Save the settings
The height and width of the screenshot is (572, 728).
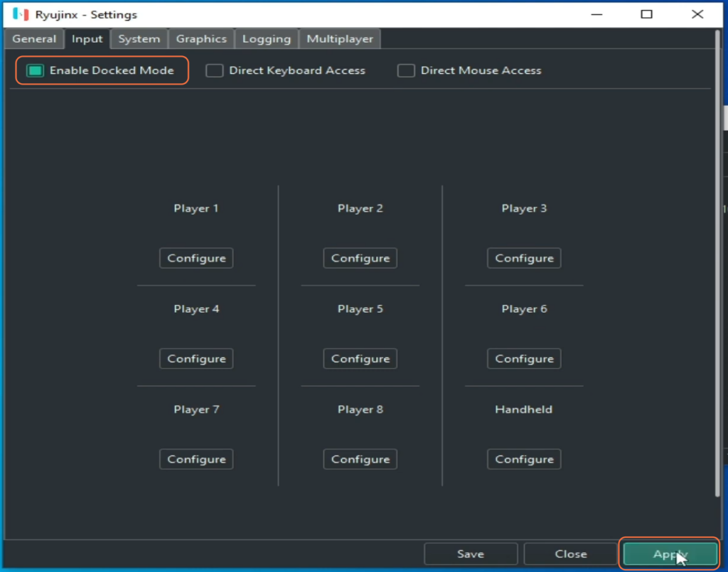click(471, 554)
